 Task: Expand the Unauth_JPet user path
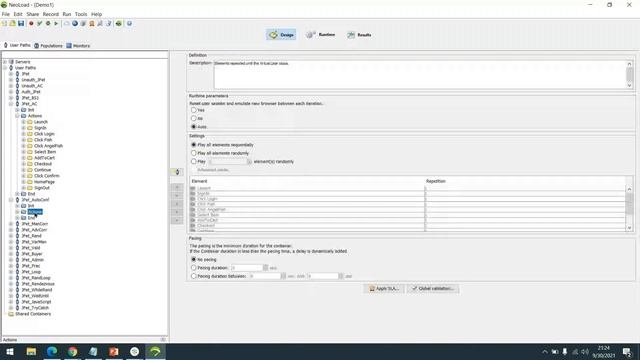(x=11, y=80)
